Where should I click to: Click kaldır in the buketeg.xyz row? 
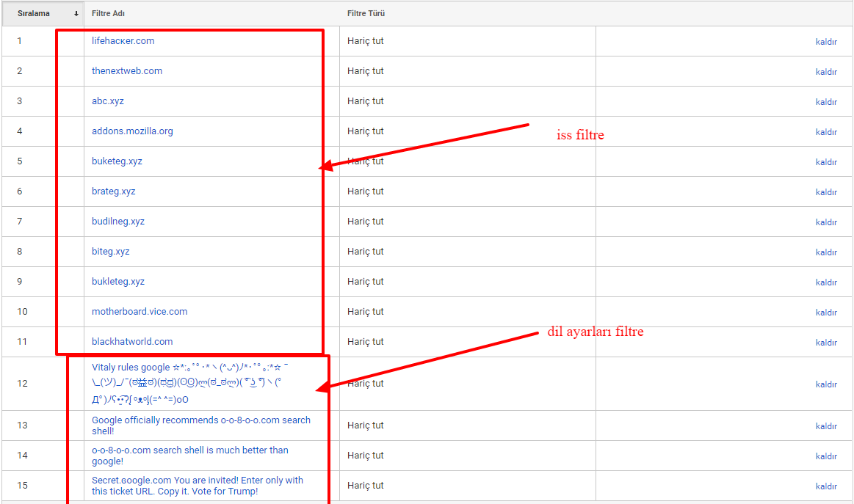point(826,162)
